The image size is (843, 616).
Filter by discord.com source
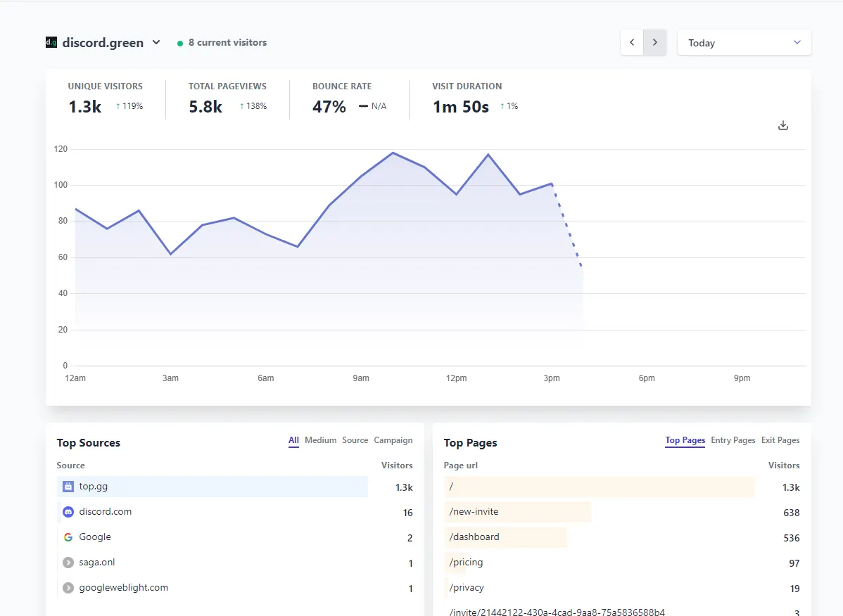point(106,512)
